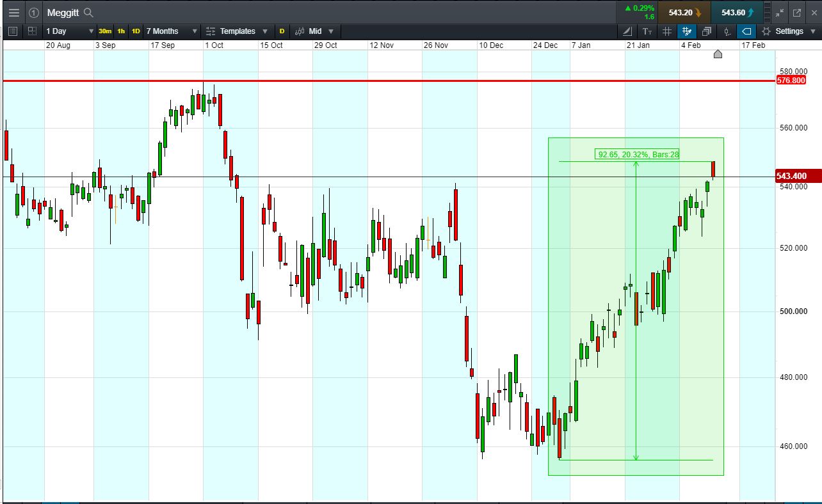
Task: Search for another instrument via magnifier icon
Action: tap(88, 12)
